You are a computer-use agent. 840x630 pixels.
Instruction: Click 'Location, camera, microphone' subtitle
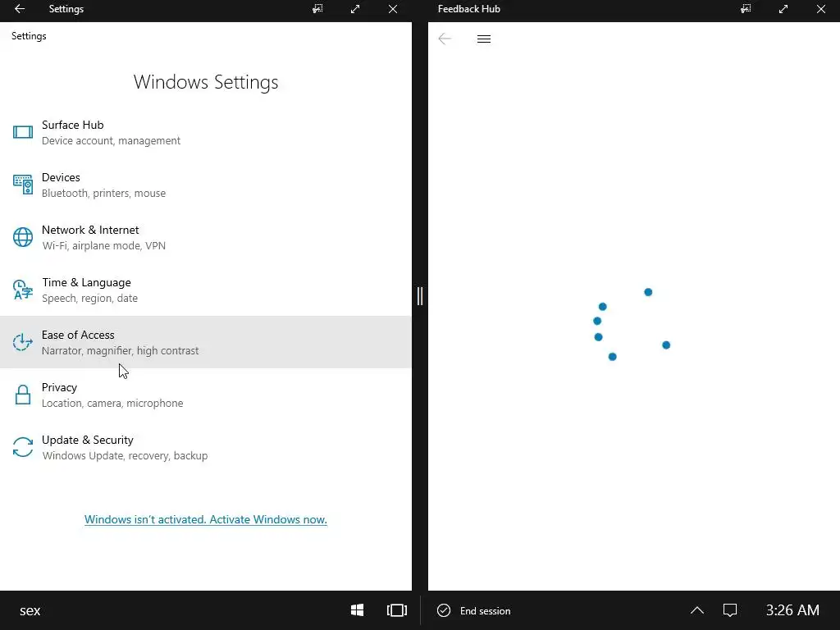(x=112, y=404)
